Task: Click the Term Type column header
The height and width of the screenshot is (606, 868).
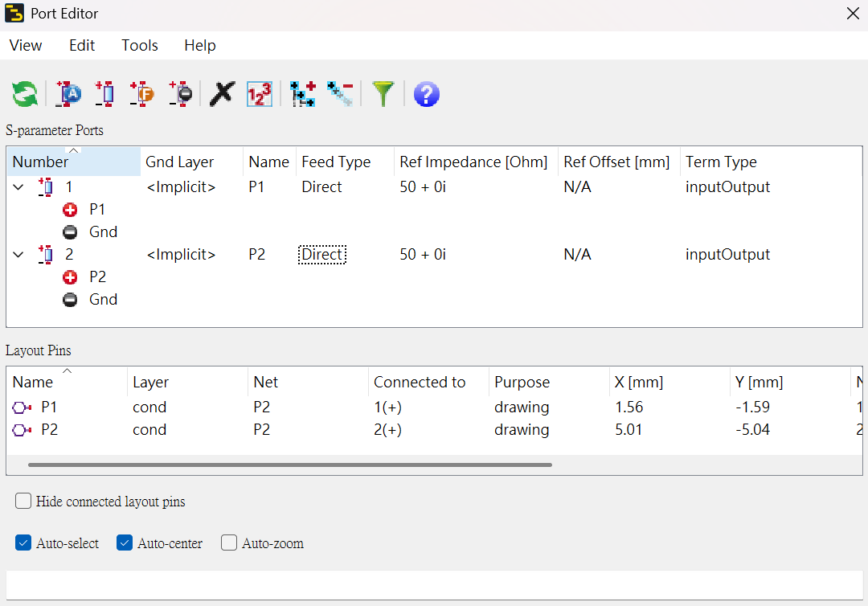Action: [x=771, y=162]
